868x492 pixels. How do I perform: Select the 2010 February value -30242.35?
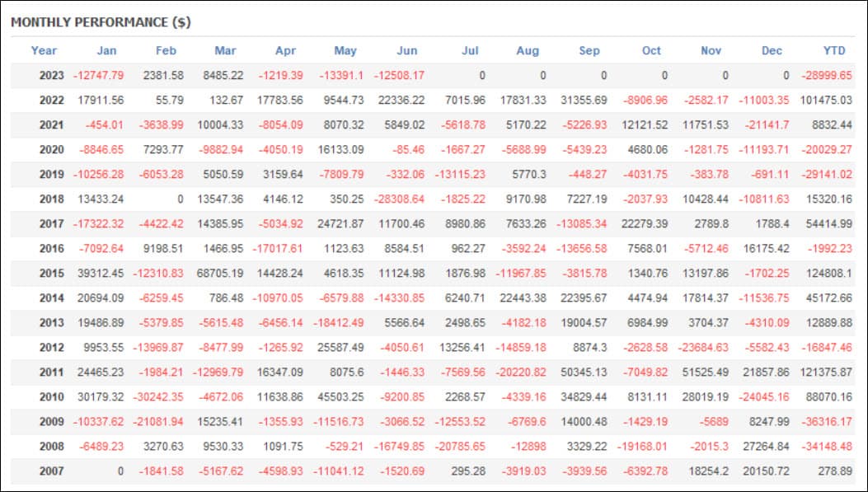(157, 397)
